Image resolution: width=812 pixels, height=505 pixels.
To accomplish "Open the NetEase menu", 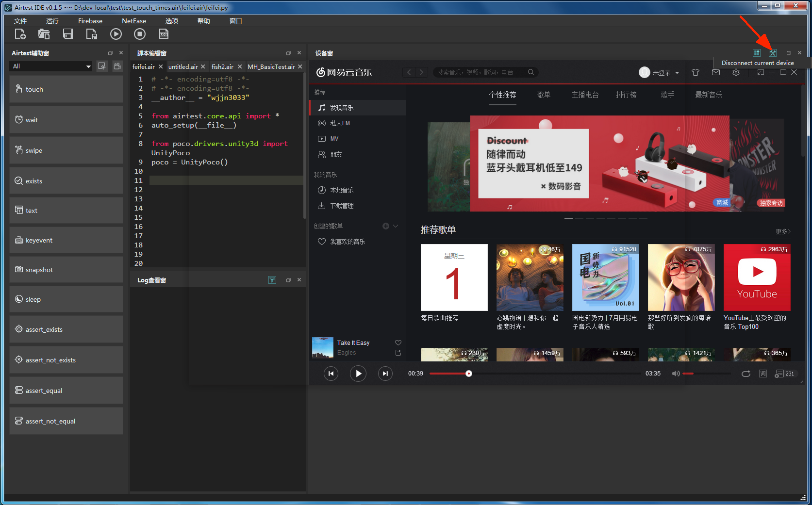I will 134,21.
